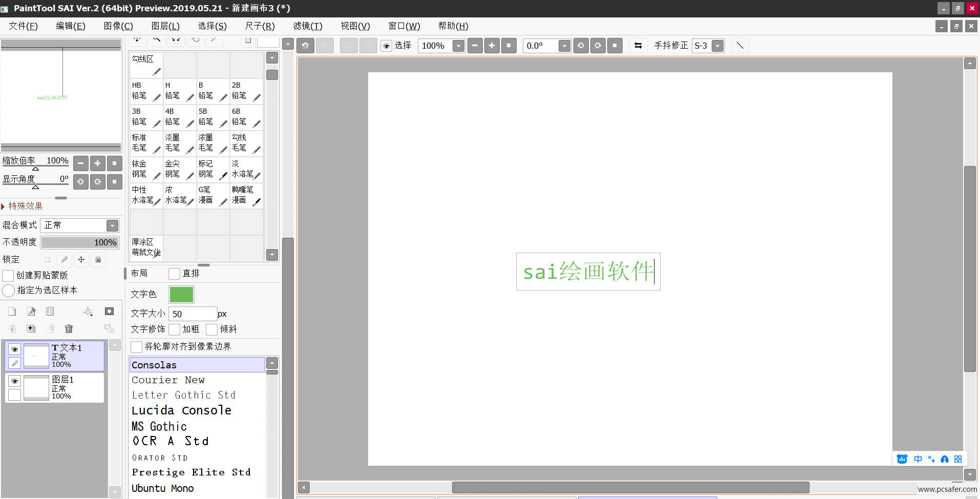Collapse the toolbar with small up arrow
980x499 pixels.
click(x=288, y=45)
